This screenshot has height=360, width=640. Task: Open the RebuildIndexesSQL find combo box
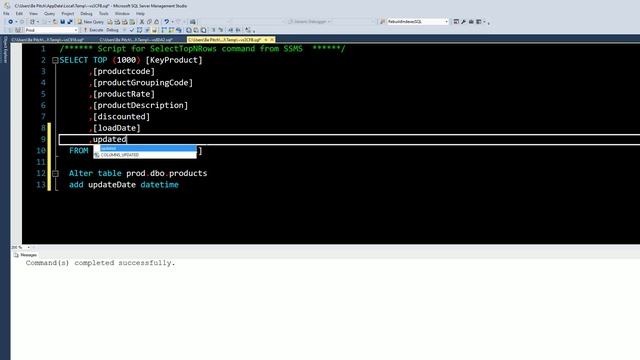tap(417, 22)
